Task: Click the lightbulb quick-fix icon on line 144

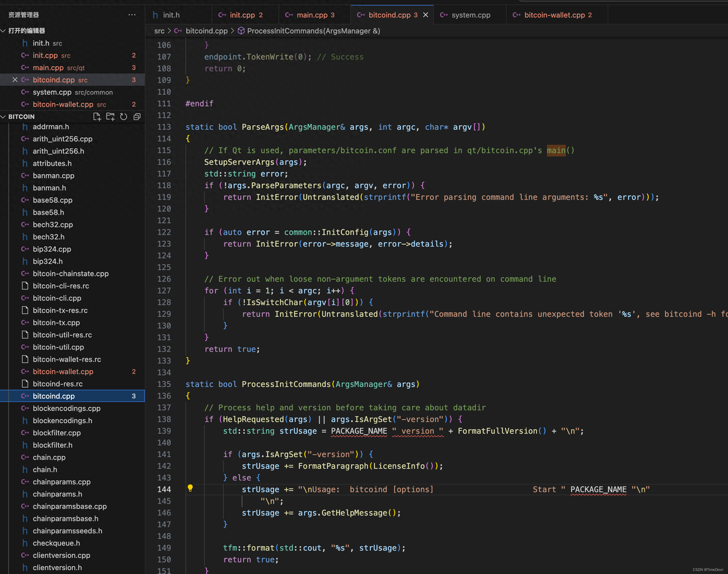Action: coord(190,488)
